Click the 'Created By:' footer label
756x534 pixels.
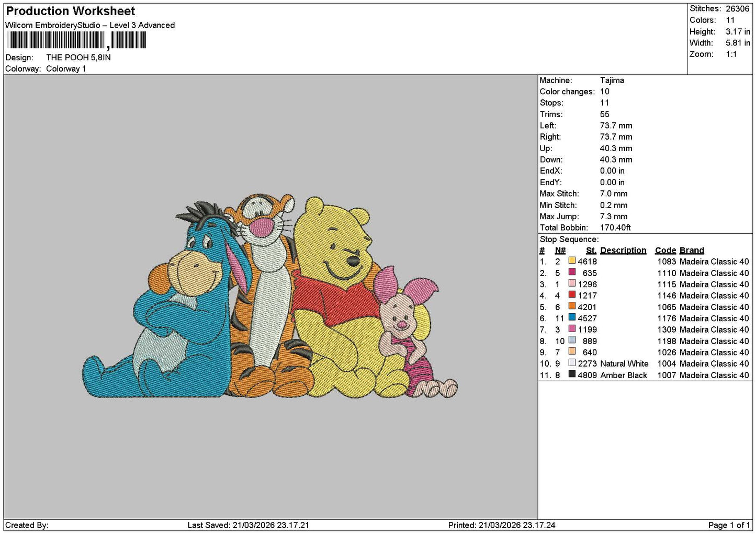pos(27,525)
